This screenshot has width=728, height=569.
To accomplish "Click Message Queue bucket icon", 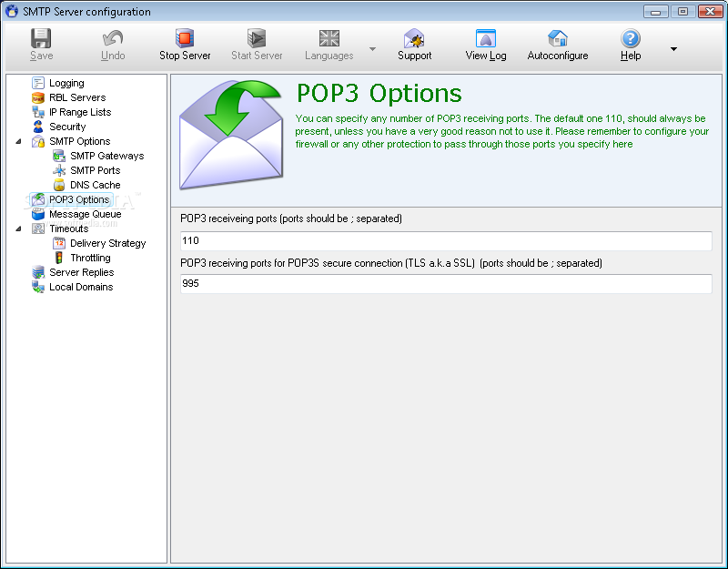I will tap(38, 214).
